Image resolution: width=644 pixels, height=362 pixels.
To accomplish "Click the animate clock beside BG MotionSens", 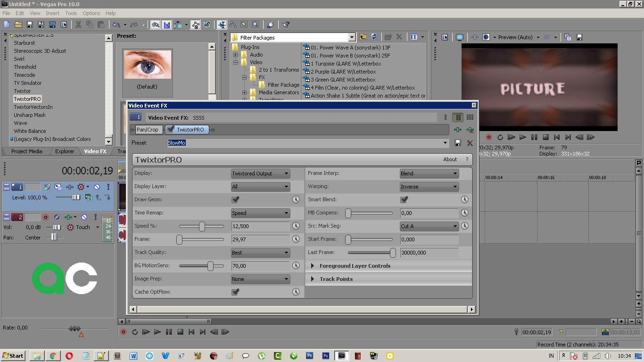I will 296,266.
